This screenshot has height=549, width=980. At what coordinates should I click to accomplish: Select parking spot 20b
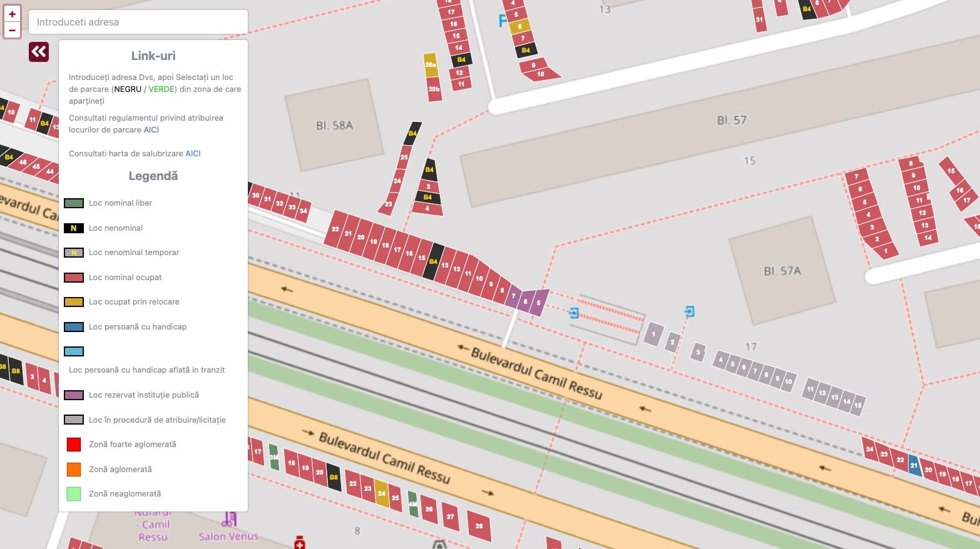pyautogui.click(x=434, y=89)
